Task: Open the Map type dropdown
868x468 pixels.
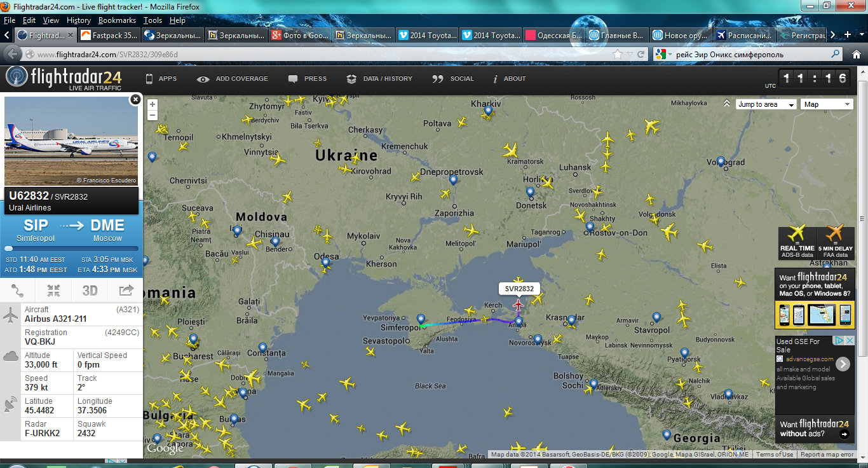Action: pos(827,104)
